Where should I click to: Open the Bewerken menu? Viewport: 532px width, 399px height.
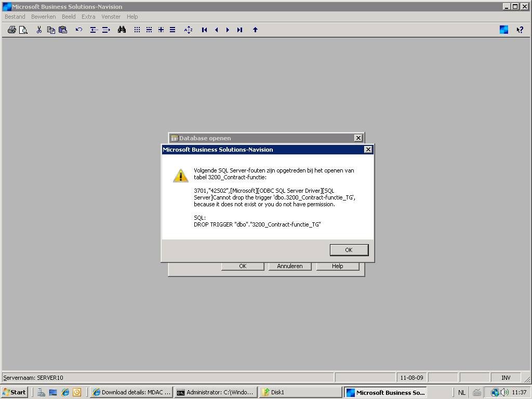tap(44, 17)
